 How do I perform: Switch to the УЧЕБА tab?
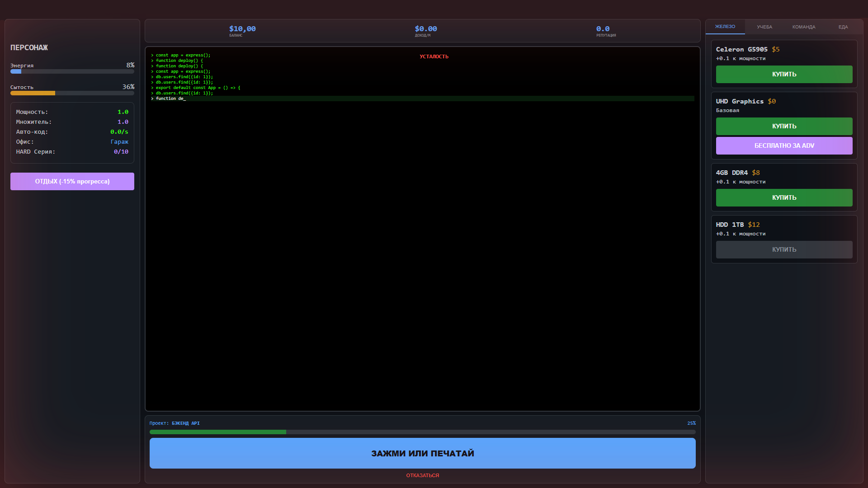[x=765, y=27]
